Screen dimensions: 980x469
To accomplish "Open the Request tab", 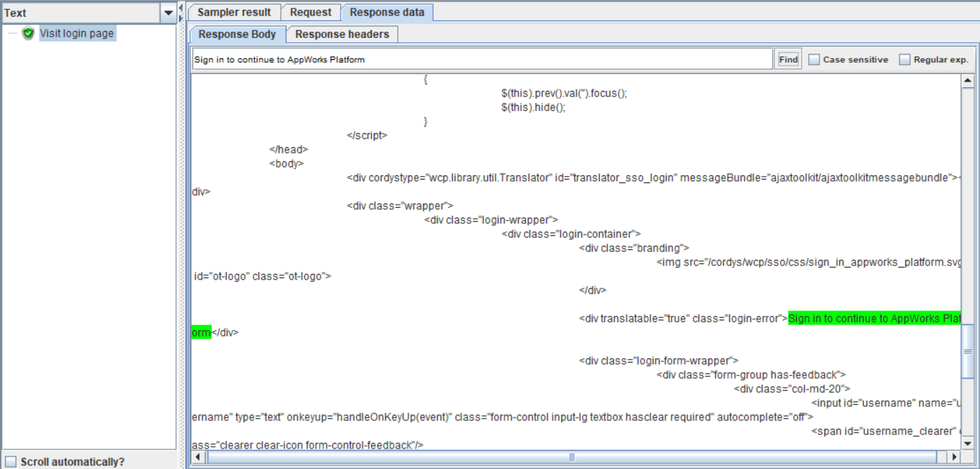I will coord(310,12).
